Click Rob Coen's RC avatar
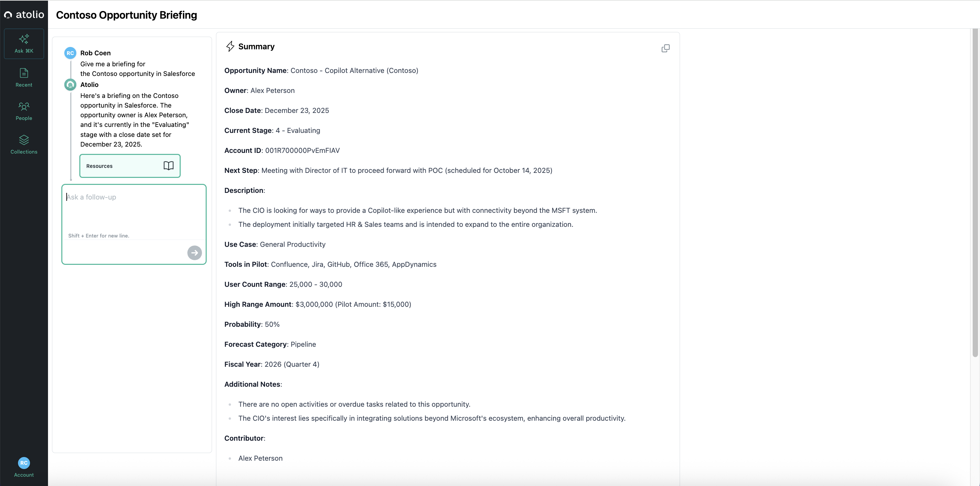Screen dimensions: 980x486 pos(70,53)
